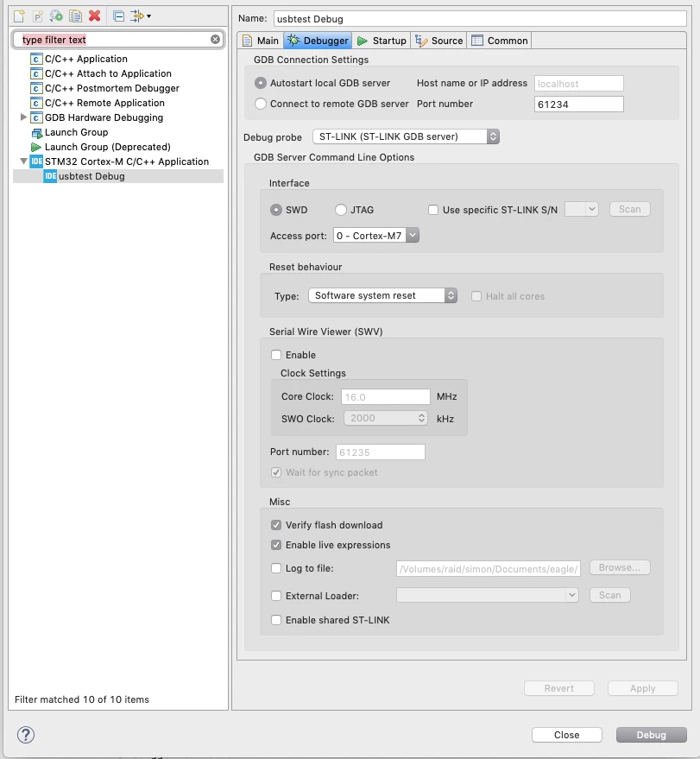This screenshot has width=700, height=759.
Task: Click the Scan button for ST-LINK S/N
Action: click(629, 209)
